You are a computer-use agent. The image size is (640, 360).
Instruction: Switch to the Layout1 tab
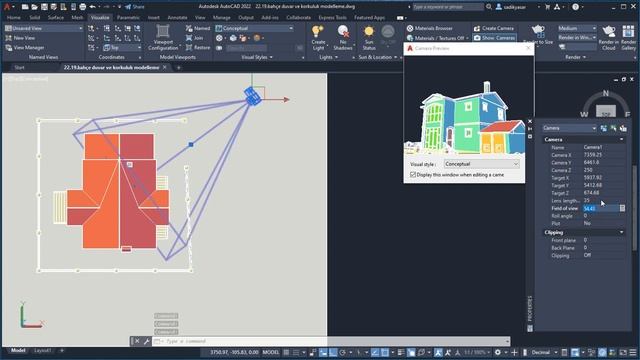[x=42, y=351]
